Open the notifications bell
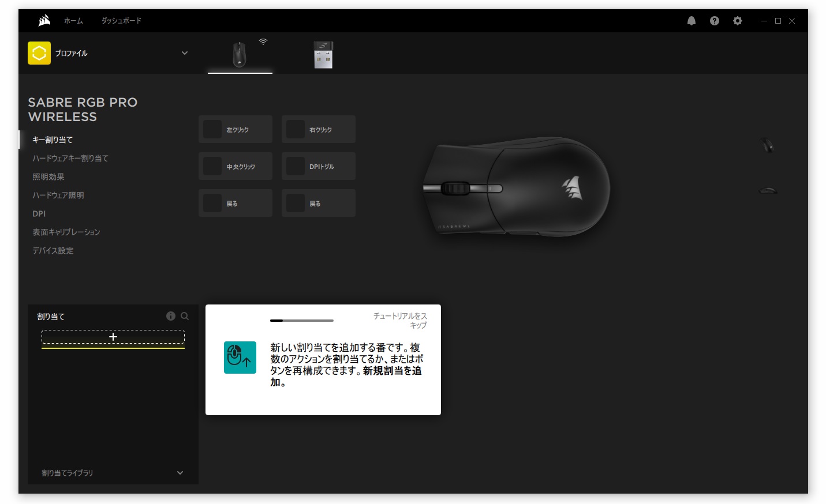The height and width of the screenshot is (504, 826). (x=692, y=21)
